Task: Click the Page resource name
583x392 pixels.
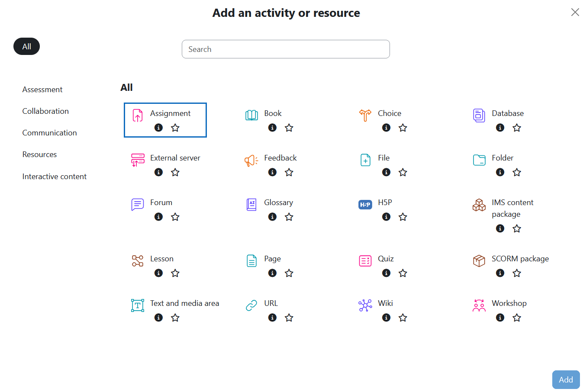Action: pyautogui.click(x=272, y=259)
